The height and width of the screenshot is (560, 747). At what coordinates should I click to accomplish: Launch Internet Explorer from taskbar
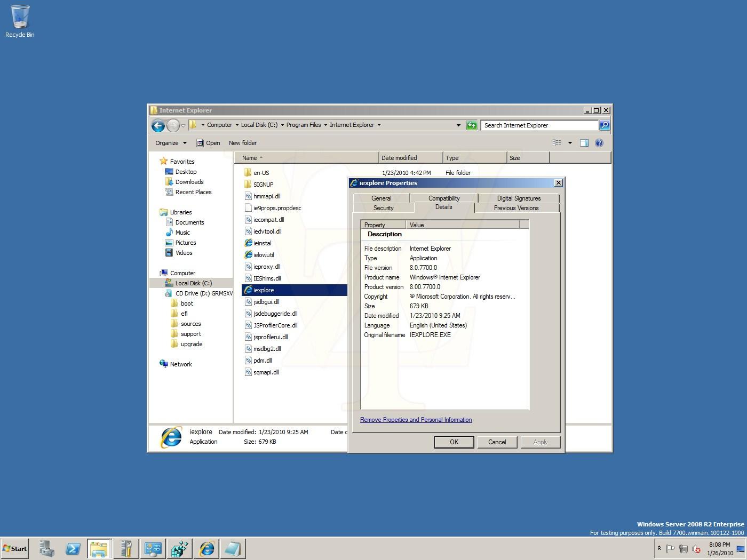pos(206,548)
